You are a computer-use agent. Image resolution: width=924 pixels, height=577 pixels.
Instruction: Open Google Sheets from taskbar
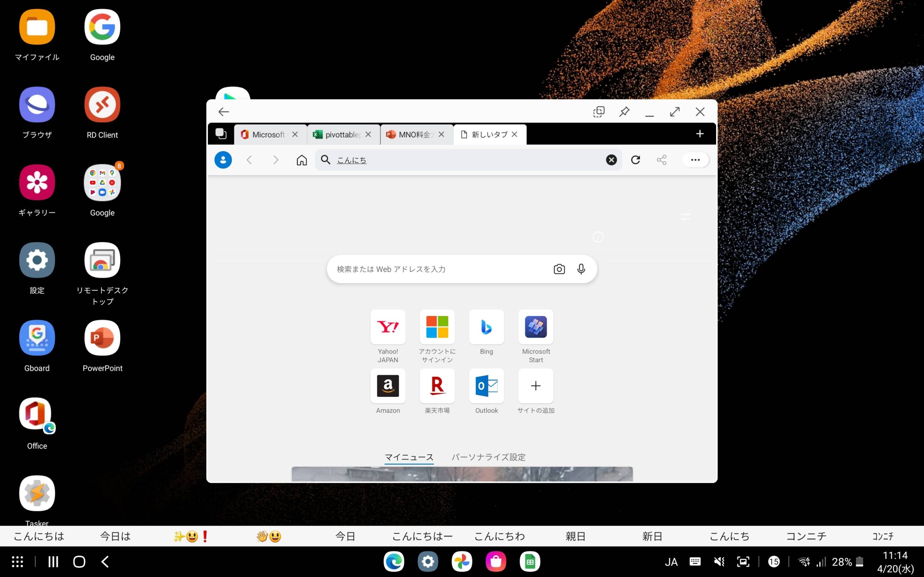(x=530, y=561)
